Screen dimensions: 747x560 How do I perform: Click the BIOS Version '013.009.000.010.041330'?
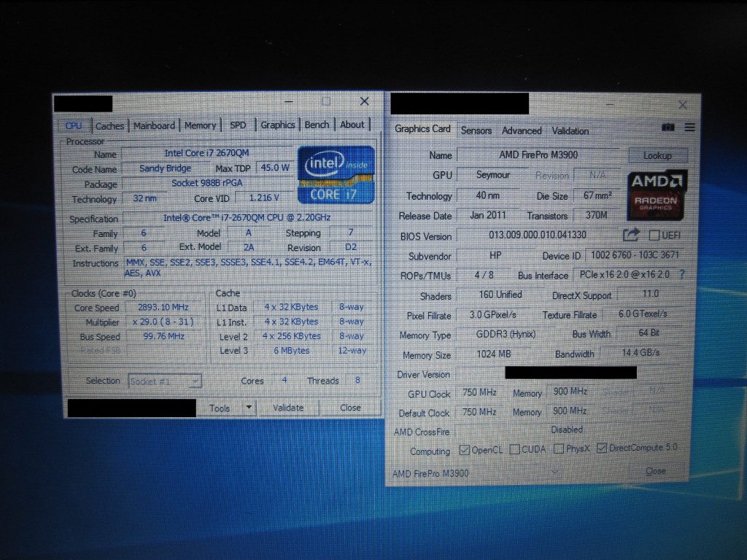pos(538,235)
